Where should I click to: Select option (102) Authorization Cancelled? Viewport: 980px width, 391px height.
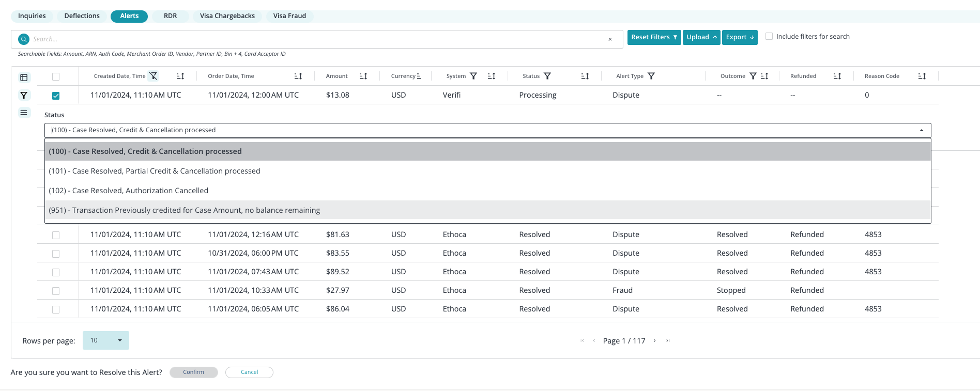[488, 191]
